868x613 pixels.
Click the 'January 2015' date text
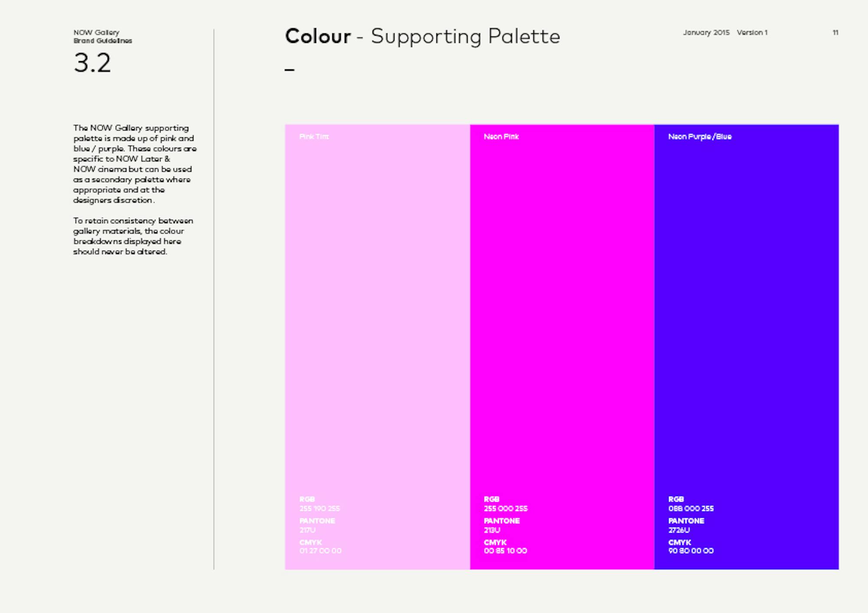pos(706,33)
